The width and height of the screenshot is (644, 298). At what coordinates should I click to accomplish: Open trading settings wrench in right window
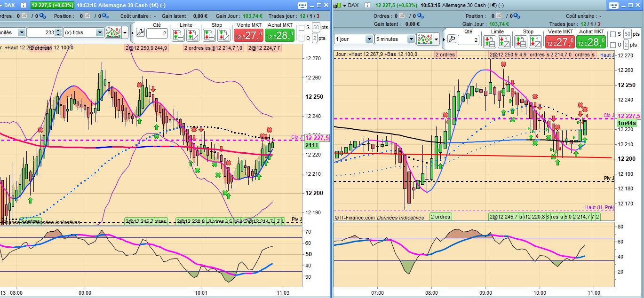click(451, 39)
